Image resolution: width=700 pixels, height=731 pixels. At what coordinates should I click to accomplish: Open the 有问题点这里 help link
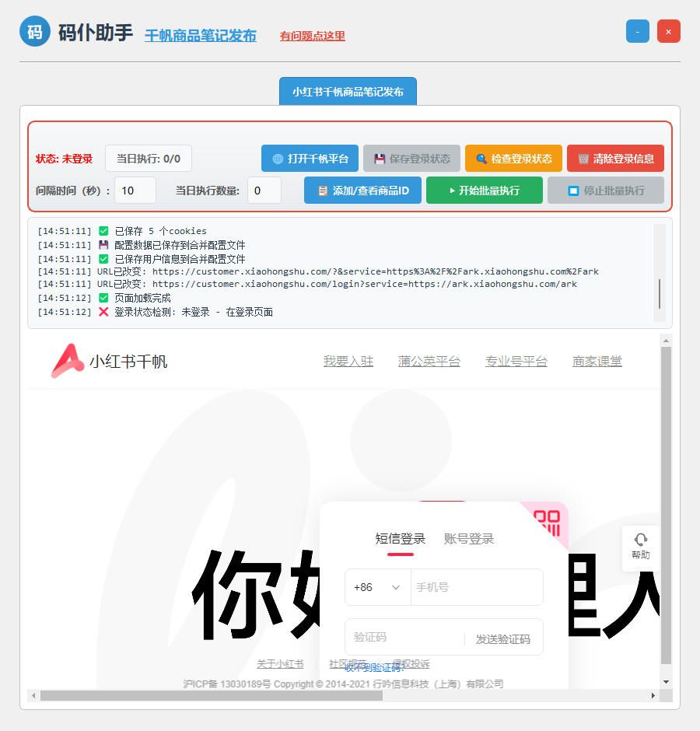[311, 36]
